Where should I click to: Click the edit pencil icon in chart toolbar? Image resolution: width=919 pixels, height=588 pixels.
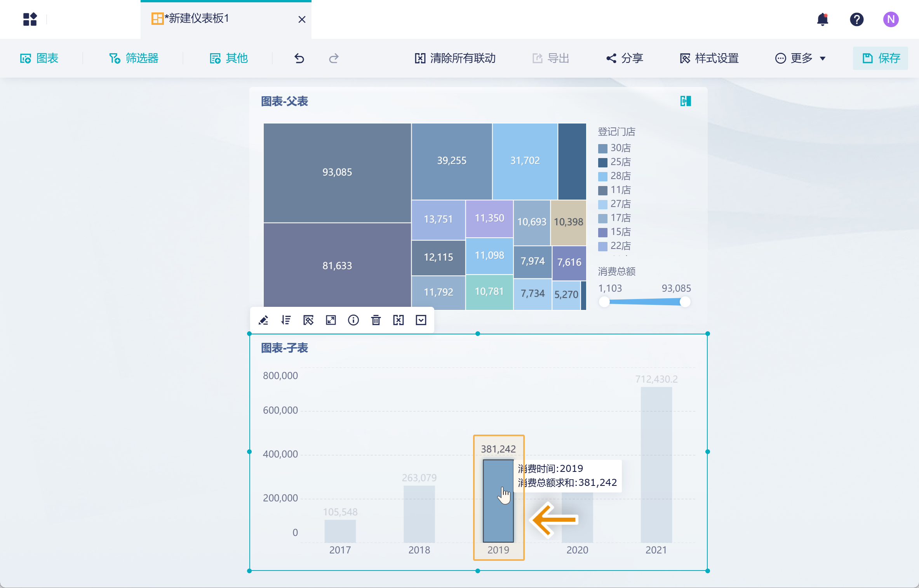coord(264,320)
